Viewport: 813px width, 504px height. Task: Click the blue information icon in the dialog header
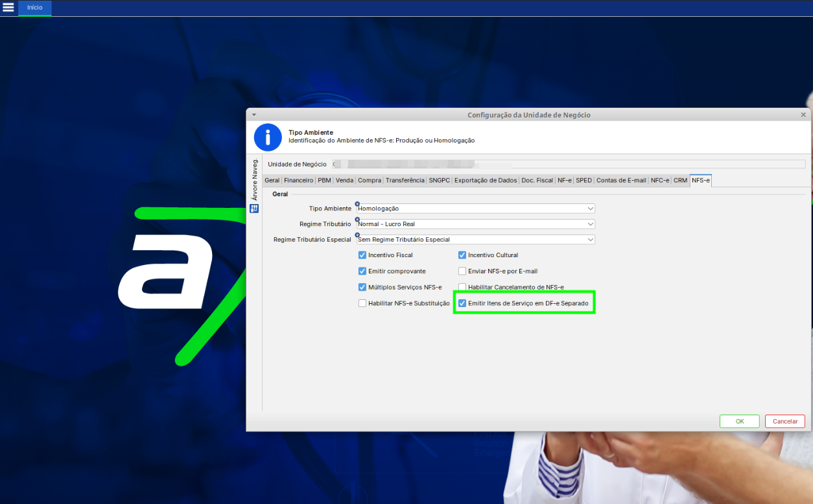[x=268, y=137]
